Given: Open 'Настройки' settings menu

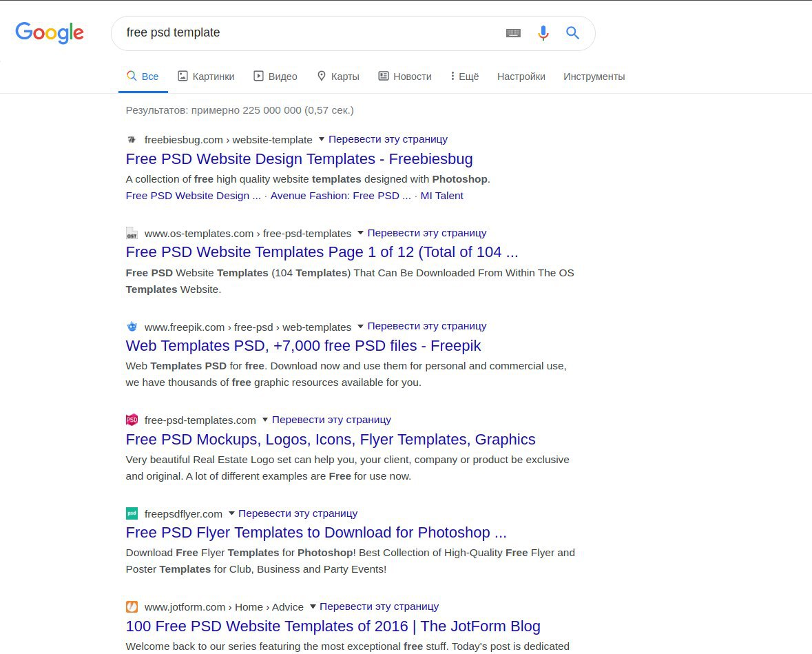Looking at the screenshot, I should click(521, 76).
